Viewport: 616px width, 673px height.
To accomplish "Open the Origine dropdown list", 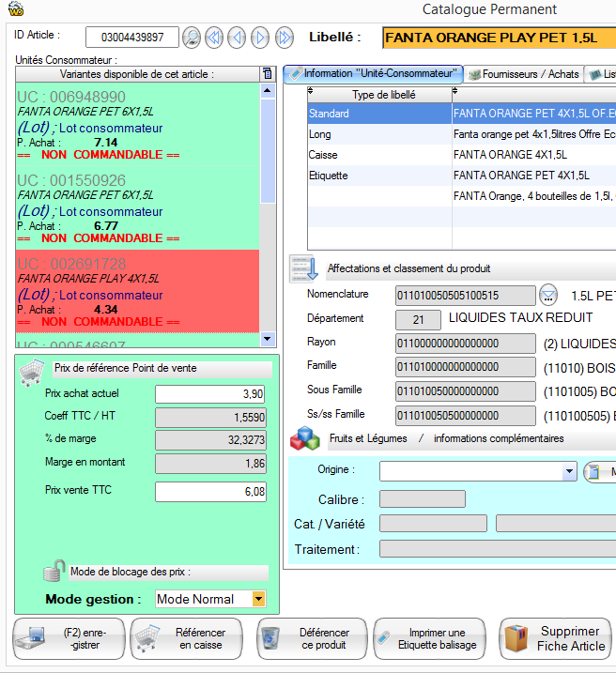I will click(569, 471).
